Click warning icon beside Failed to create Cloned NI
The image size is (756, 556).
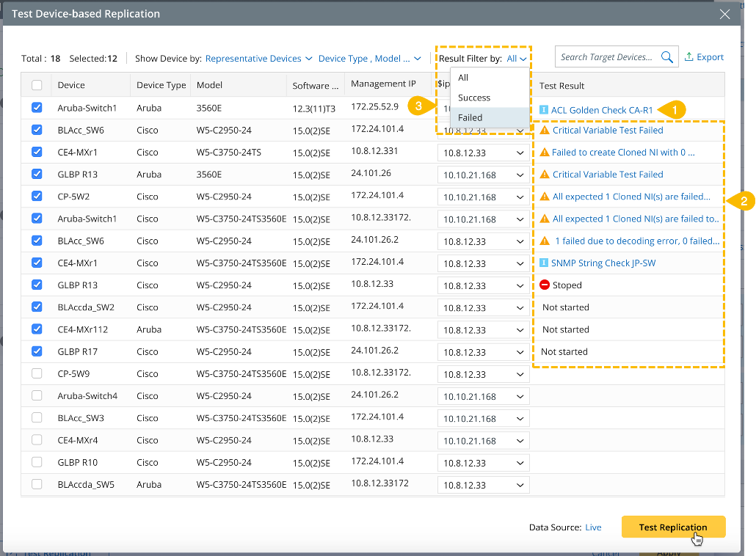(x=545, y=153)
